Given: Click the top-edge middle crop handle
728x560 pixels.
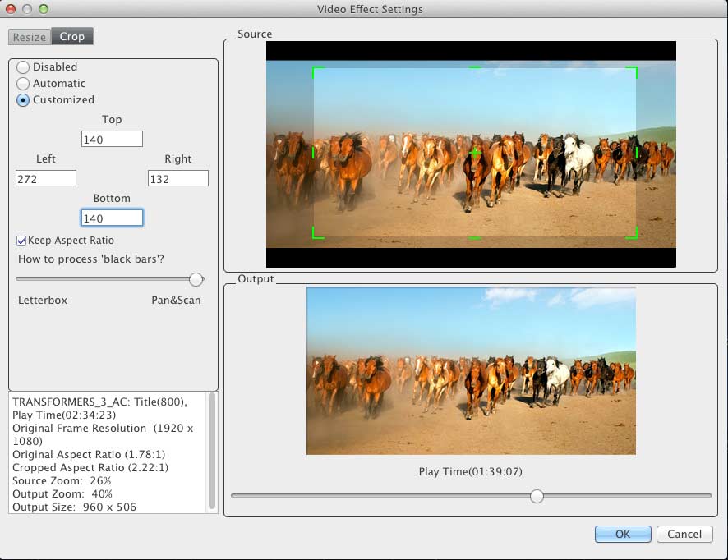Looking at the screenshot, I should [x=475, y=67].
